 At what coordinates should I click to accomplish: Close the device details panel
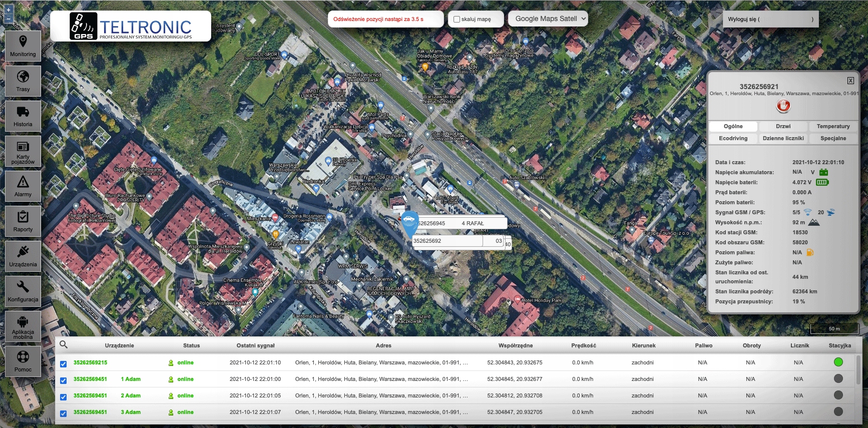point(850,81)
